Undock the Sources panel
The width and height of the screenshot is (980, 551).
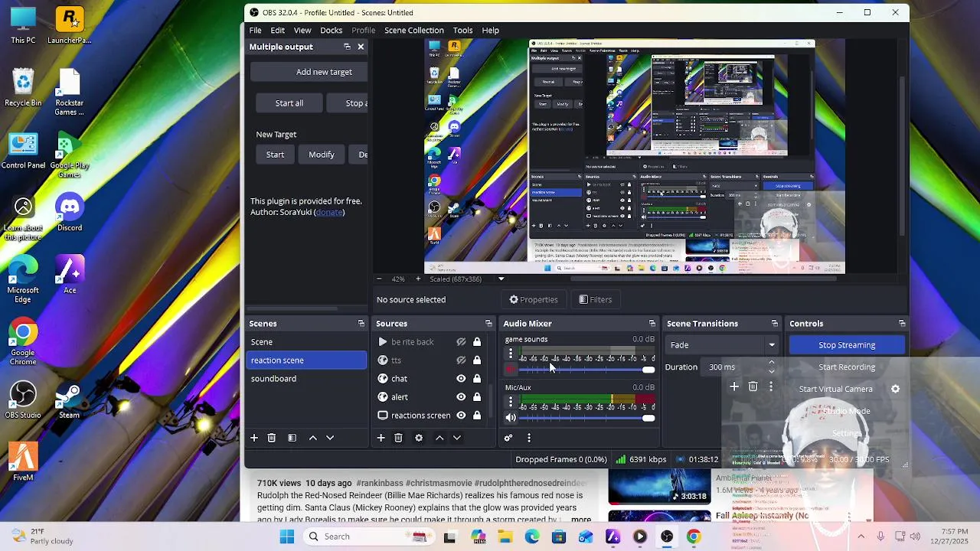click(x=488, y=324)
